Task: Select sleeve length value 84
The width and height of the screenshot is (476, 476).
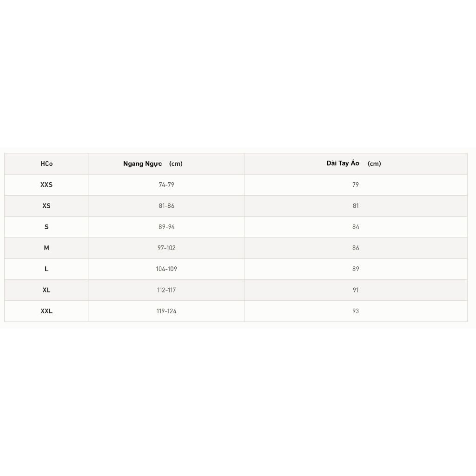Action: [x=356, y=227]
